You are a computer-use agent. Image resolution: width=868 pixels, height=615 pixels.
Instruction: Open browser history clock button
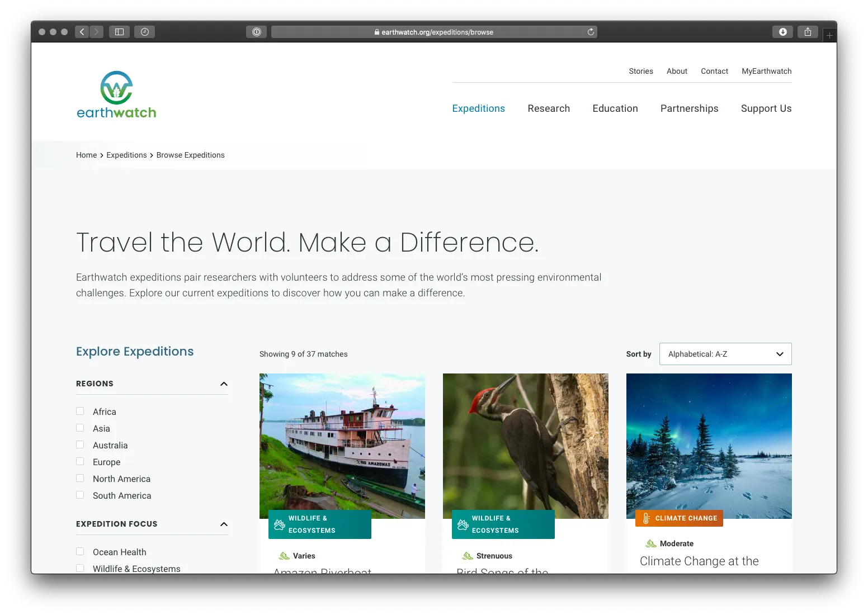tap(145, 32)
